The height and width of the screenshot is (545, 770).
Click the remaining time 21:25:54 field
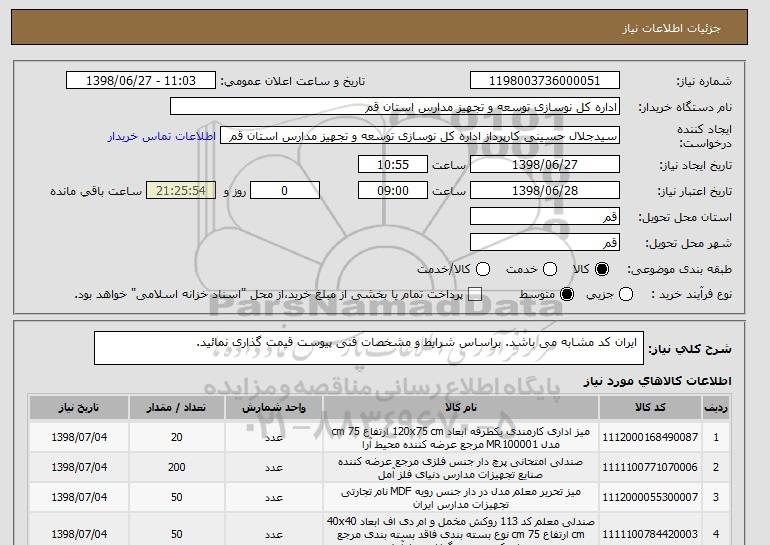pyautogui.click(x=181, y=191)
